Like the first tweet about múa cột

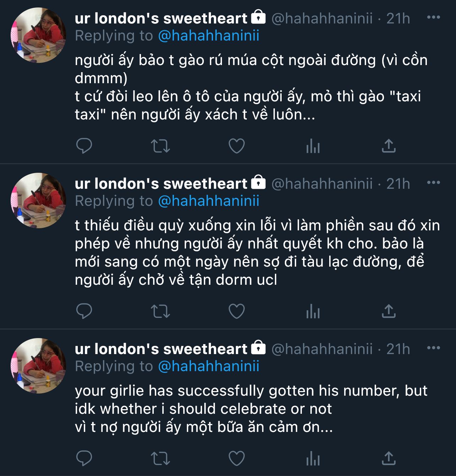(x=237, y=146)
